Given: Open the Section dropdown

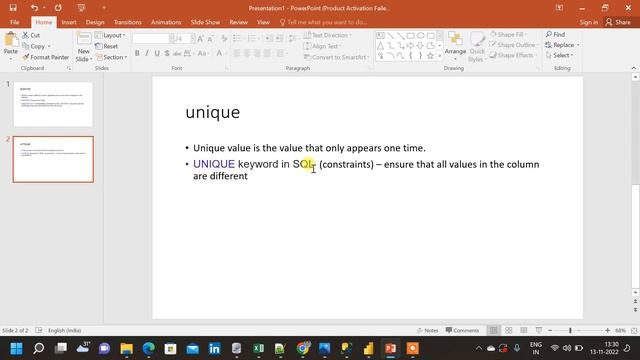Looking at the screenshot, I should click(111, 57).
